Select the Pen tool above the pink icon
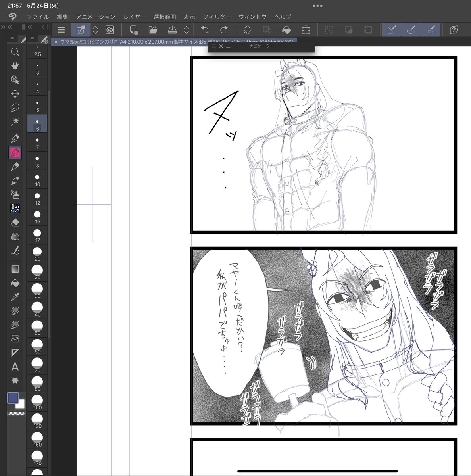The width and height of the screenshot is (471, 476). point(15,139)
